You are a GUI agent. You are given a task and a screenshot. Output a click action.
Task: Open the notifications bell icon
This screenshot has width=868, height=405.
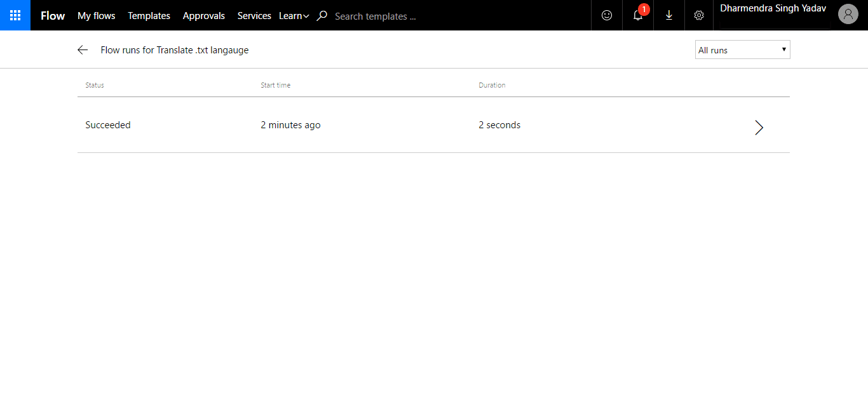point(638,15)
